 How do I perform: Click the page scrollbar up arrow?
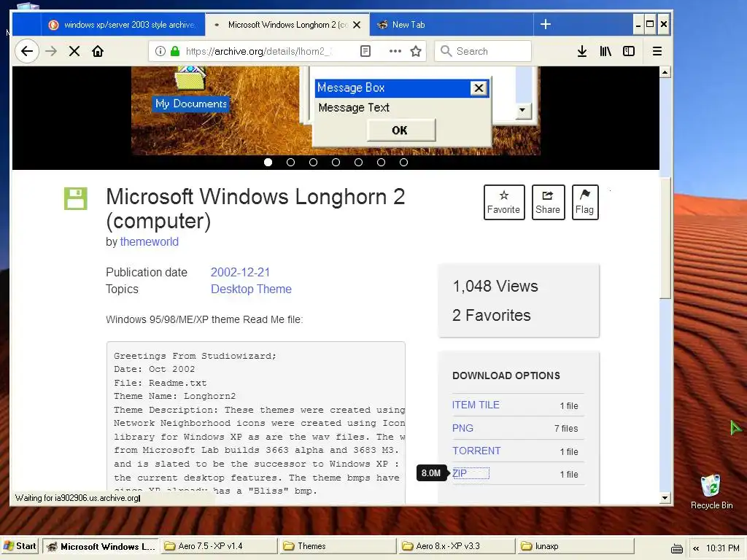pos(665,72)
